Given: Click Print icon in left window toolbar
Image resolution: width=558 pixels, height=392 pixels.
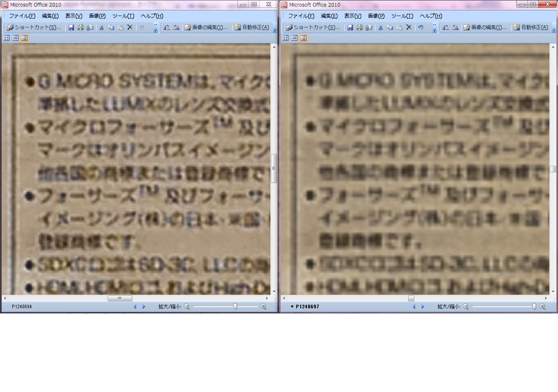Looking at the screenshot, I should tap(81, 27).
